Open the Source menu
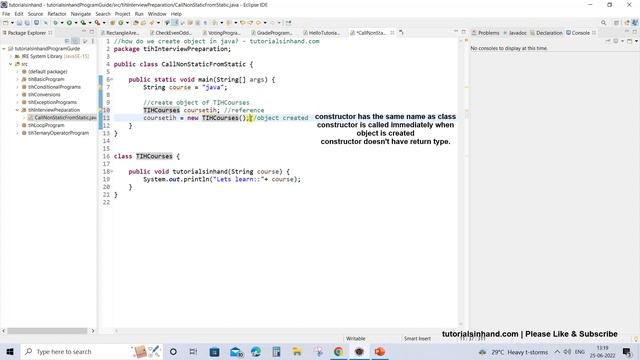Screen dimensions: 640x360 [35, 14]
